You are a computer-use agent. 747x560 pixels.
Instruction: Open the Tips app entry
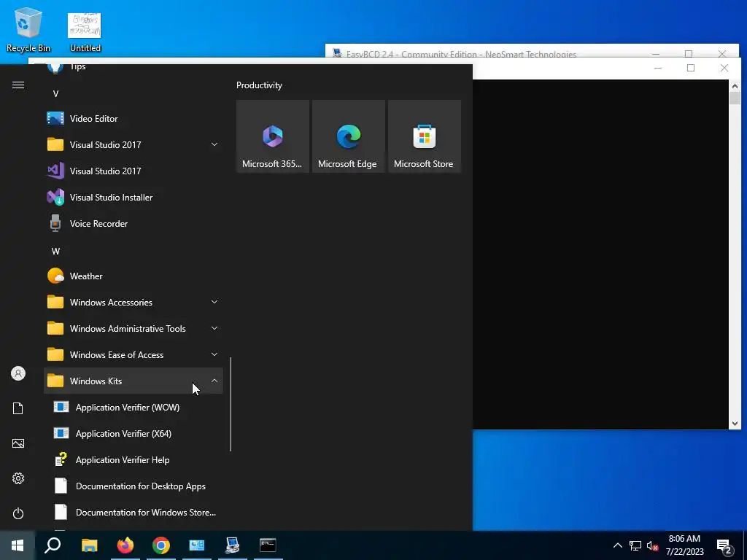133,69
